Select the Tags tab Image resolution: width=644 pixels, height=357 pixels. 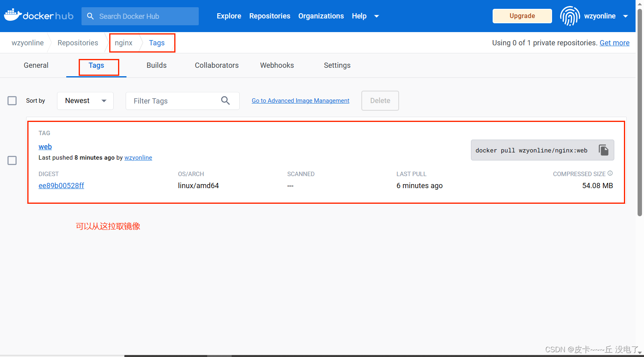pos(96,65)
